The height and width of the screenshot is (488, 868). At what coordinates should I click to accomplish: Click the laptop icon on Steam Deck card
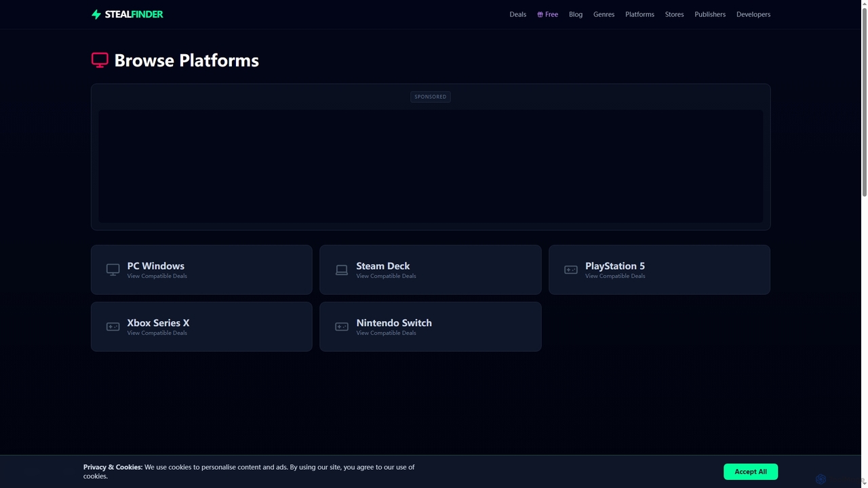pyautogui.click(x=342, y=270)
